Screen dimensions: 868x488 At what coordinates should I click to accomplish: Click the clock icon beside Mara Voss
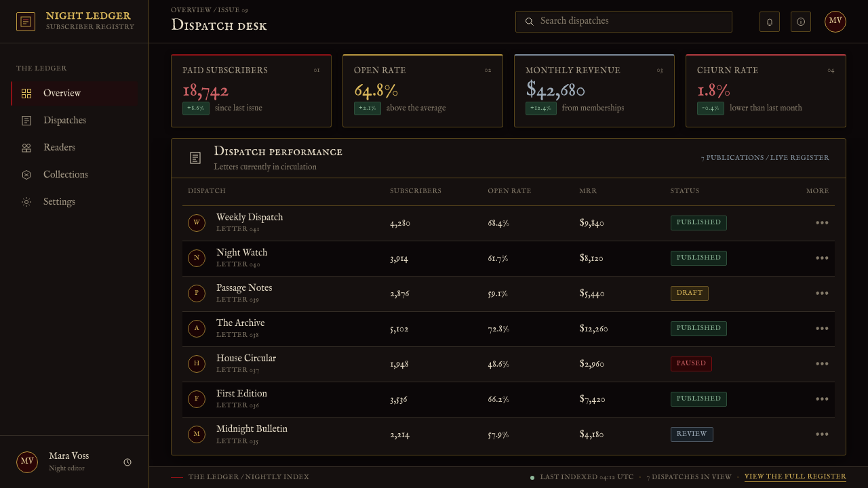pos(127,462)
